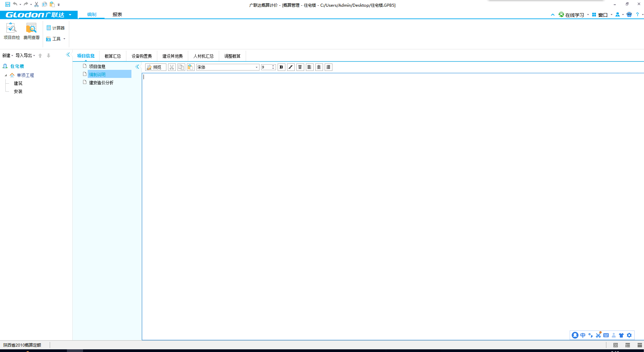The height and width of the screenshot is (352, 644).
Task: Open the undo history dropdown arrow
Action: coord(20,5)
